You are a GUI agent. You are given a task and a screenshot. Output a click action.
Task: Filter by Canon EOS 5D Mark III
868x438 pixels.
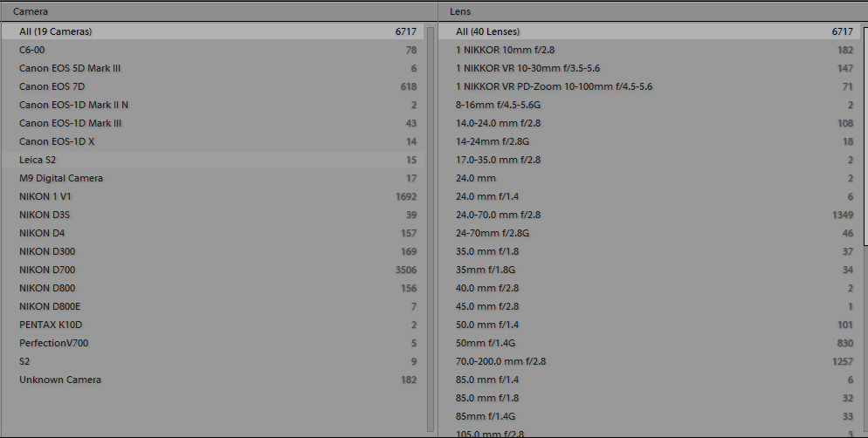click(212, 68)
